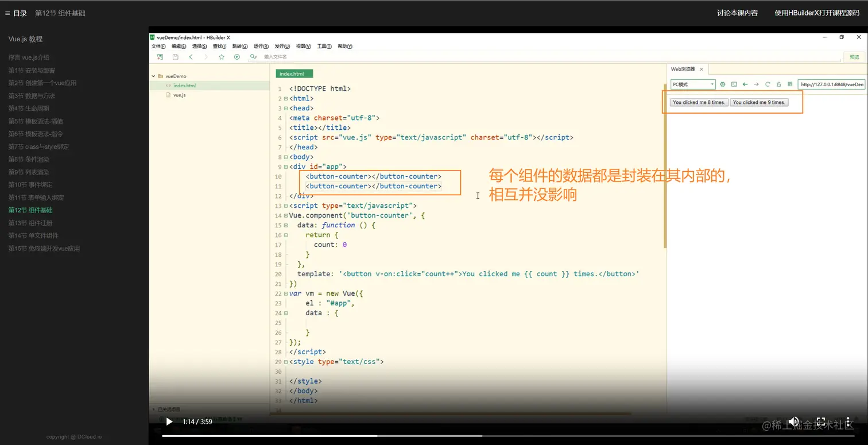868x445 pixels.
Task: Click 'You clicked me 9 times.' button
Action: pyautogui.click(x=759, y=102)
